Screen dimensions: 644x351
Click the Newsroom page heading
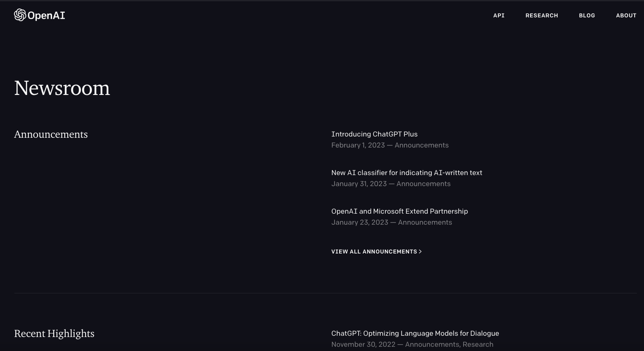pos(62,88)
